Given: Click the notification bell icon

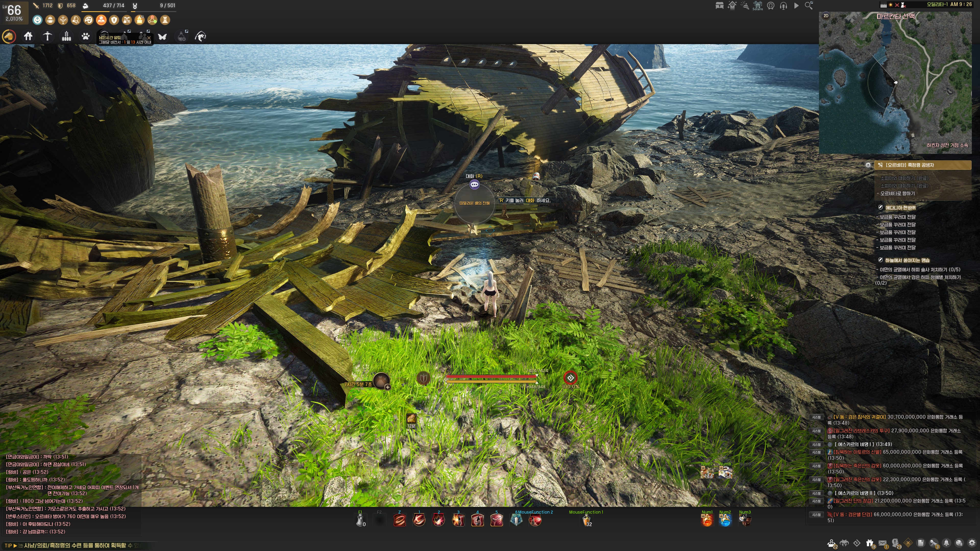Looking at the screenshot, I should 946,543.
